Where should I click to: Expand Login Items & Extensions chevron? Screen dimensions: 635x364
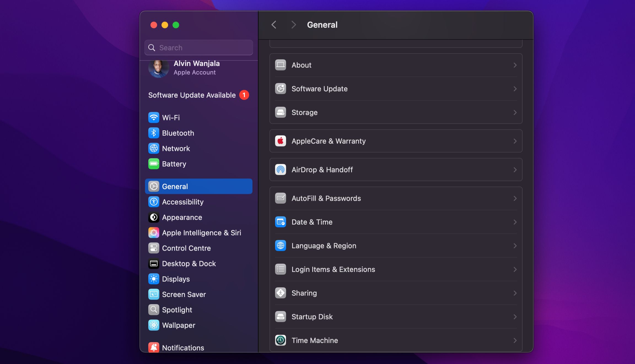coord(515,270)
